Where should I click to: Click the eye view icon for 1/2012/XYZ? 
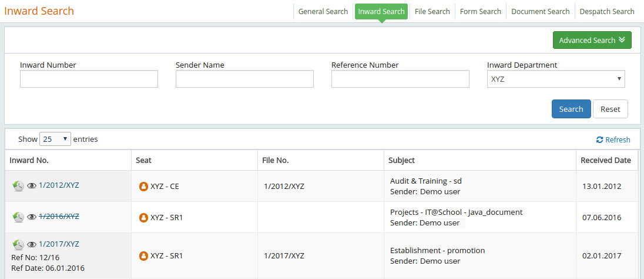(x=32, y=185)
